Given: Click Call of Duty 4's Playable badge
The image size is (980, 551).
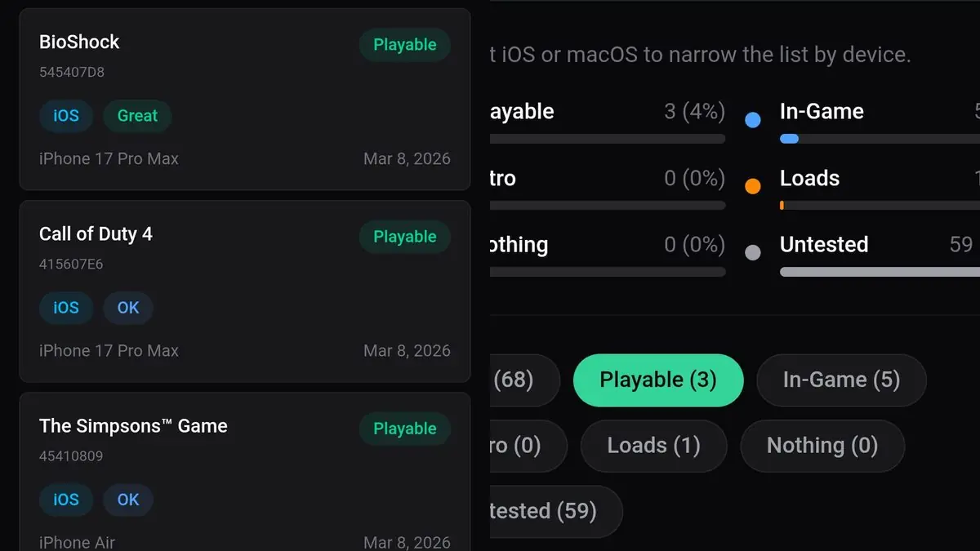Looking at the screenshot, I should [x=405, y=237].
